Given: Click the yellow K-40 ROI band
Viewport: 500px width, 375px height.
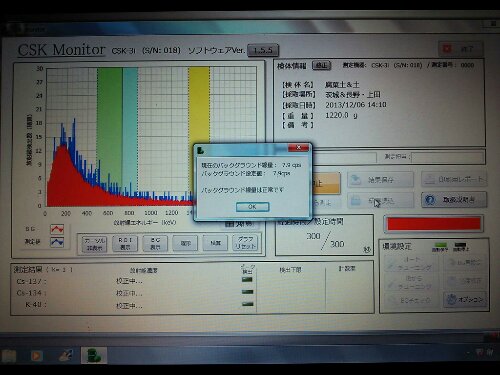Looking at the screenshot, I should (199, 105).
